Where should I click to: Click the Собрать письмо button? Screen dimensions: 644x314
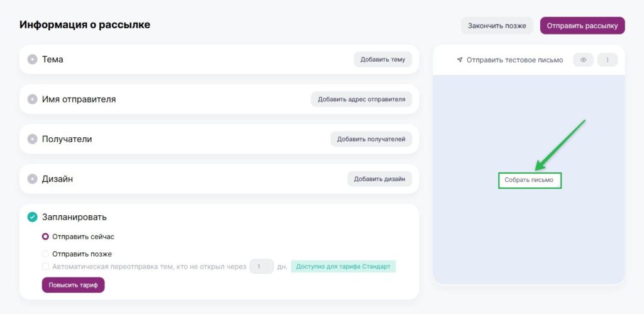point(529,180)
